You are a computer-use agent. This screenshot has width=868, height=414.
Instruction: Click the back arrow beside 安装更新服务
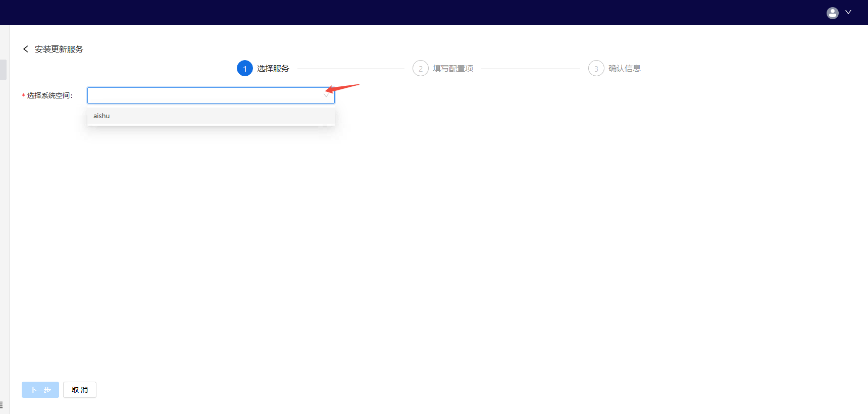click(x=26, y=49)
